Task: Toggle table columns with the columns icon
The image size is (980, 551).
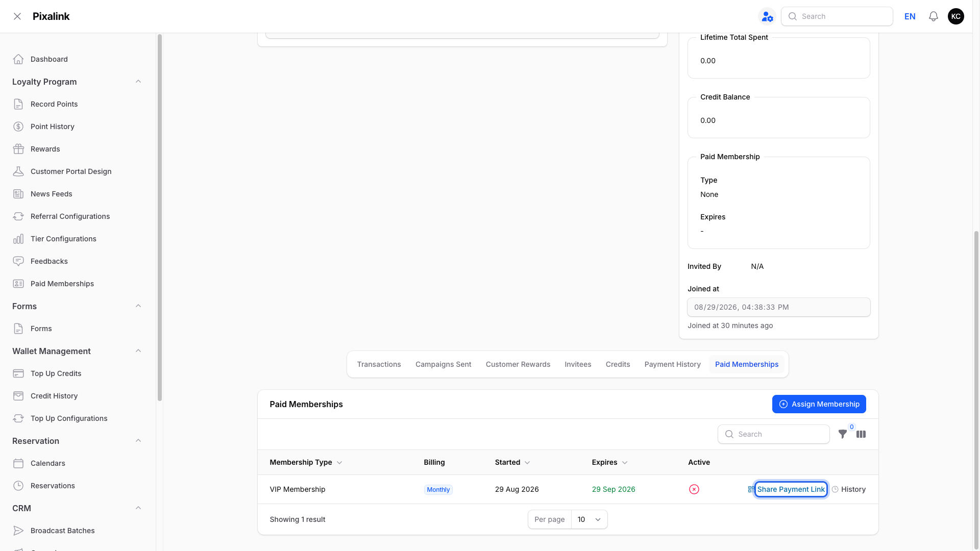Action: pos(861,434)
